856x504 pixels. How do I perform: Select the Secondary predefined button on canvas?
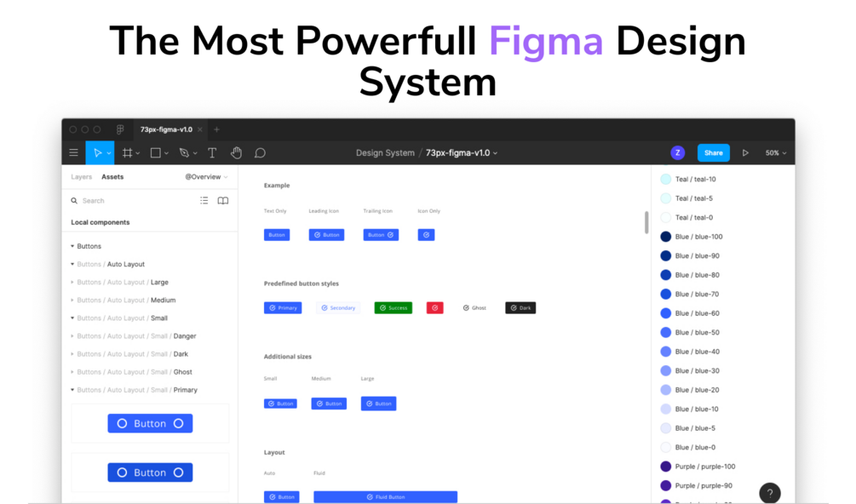coord(338,307)
